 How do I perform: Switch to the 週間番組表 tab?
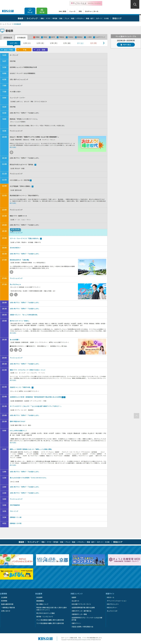[x=8, y=37]
